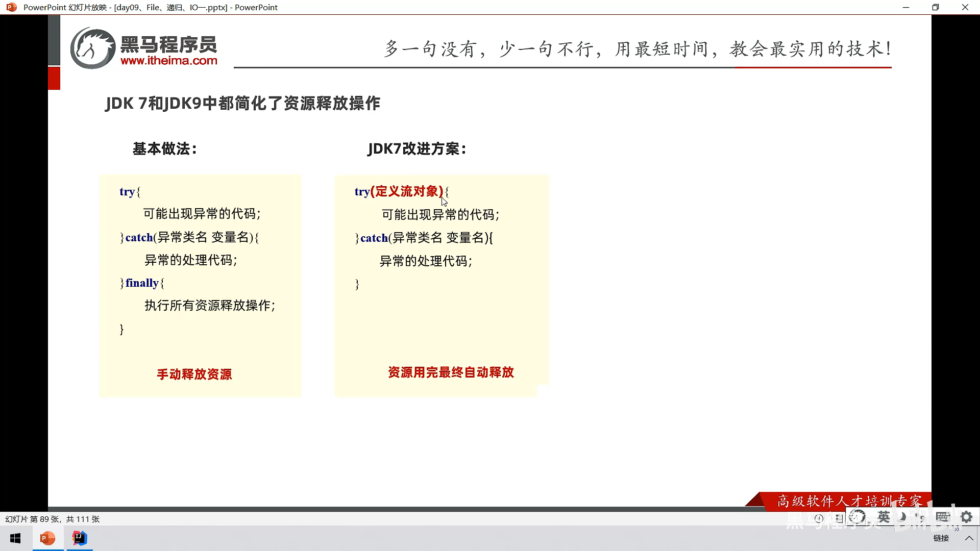
Task: Restore down the slideshow window
Action: tap(935, 7)
